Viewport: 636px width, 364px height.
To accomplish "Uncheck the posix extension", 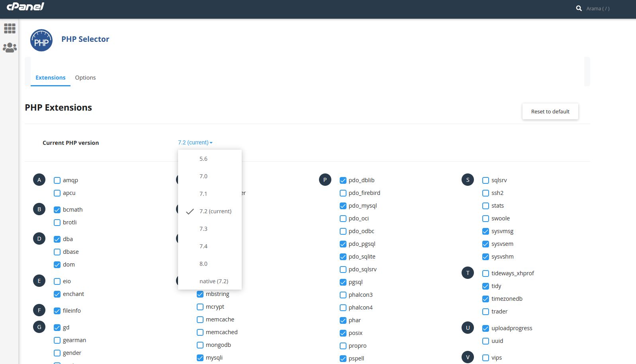I will (343, 333).
